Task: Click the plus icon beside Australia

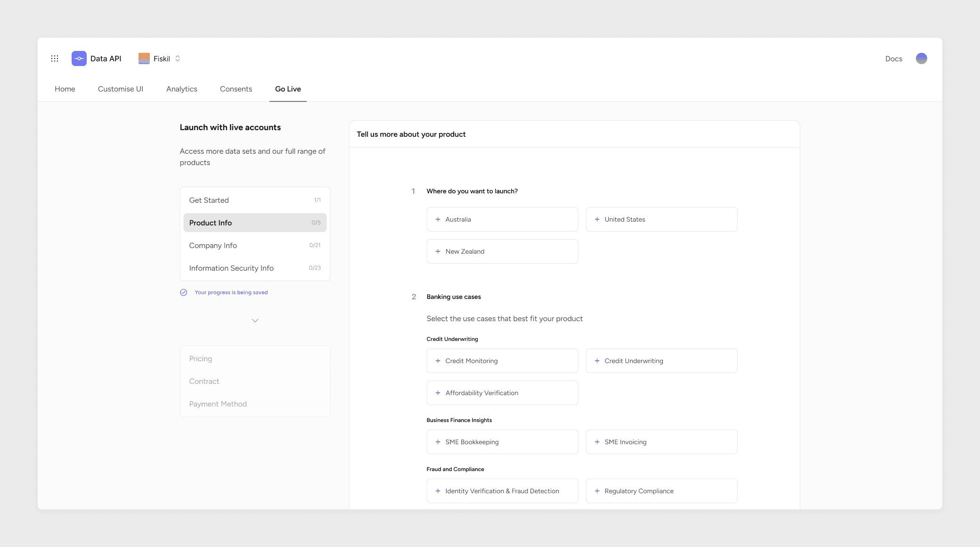Action: 438,219
